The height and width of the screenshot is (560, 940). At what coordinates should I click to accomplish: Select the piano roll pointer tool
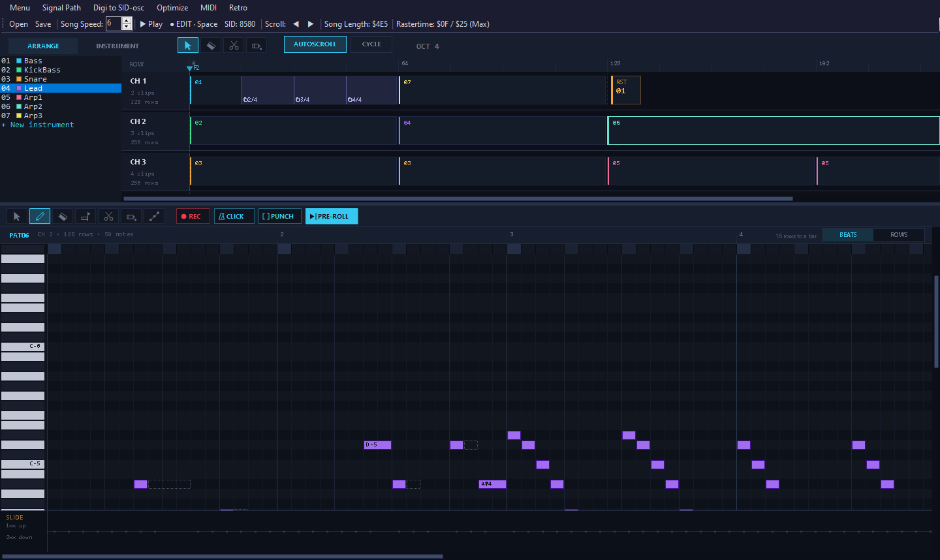tap(17, 216)
